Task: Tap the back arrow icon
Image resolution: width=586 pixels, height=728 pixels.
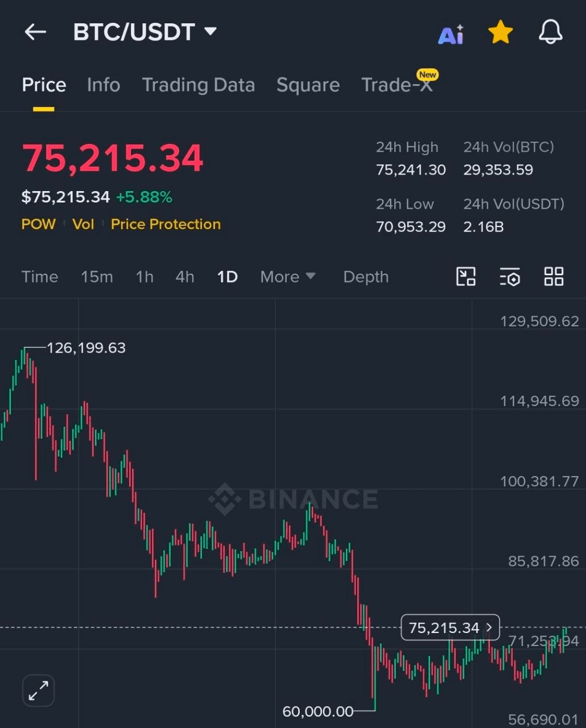Action: (x=35, y=32)
